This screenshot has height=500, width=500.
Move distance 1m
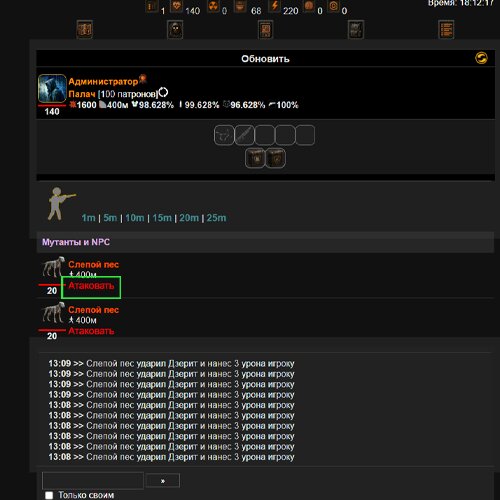[88, 218]
